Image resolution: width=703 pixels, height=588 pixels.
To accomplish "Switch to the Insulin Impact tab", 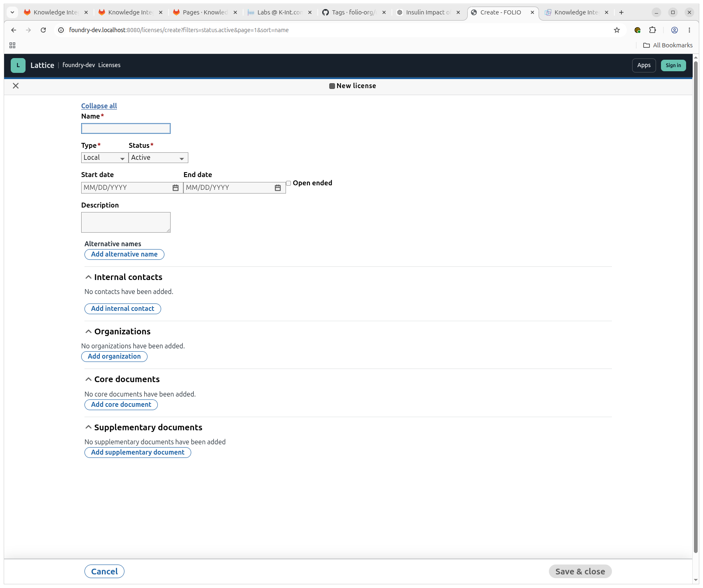I will [428, 12].
